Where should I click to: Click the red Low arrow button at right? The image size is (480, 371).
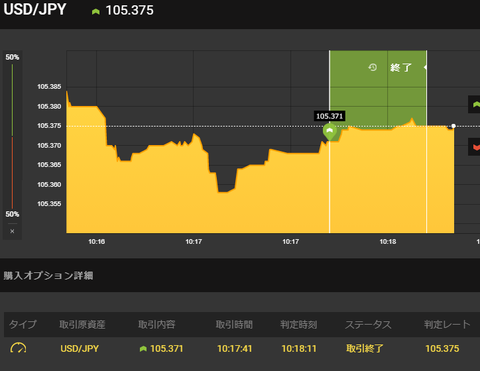click(474, 147)
